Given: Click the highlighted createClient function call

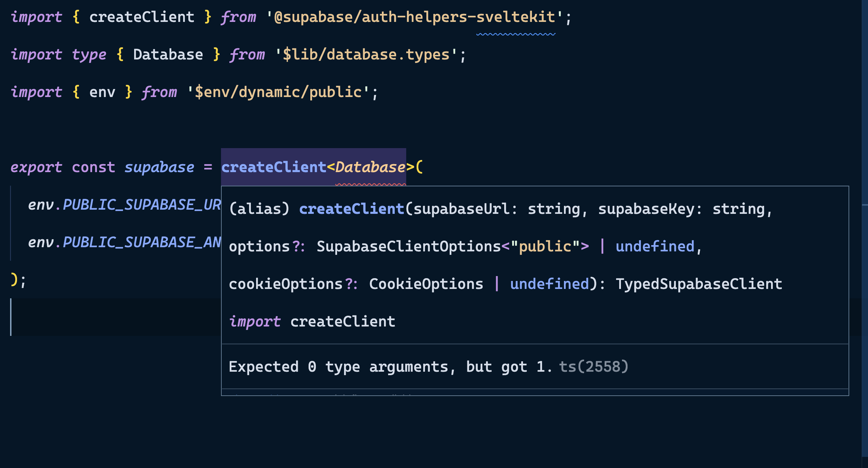Looking at the screenshot, I should pyautogui.click(x=273, y=167).
